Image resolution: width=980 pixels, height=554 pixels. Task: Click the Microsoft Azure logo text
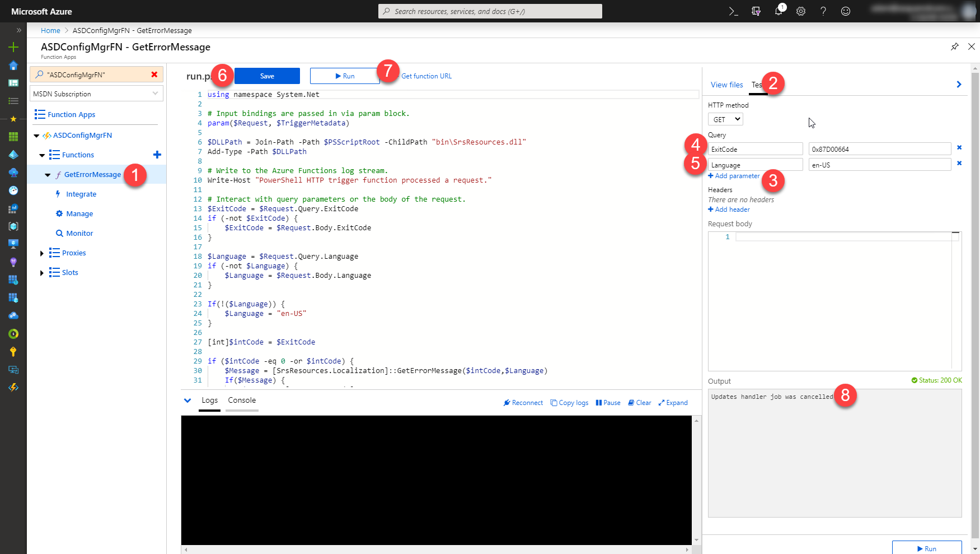coord(41,11)
